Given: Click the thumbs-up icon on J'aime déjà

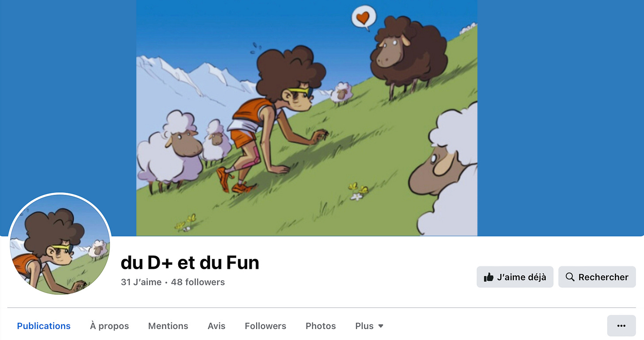Looking at the screenshot, I should 489,277.
